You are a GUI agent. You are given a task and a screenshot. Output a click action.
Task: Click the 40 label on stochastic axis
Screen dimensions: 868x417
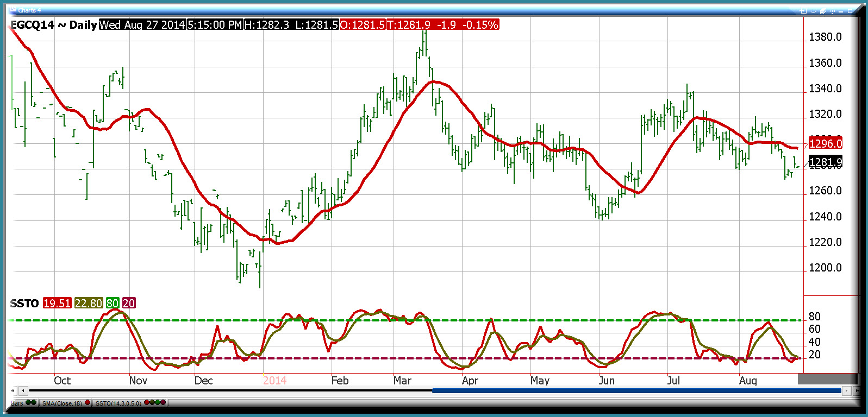tap(815, 342)
